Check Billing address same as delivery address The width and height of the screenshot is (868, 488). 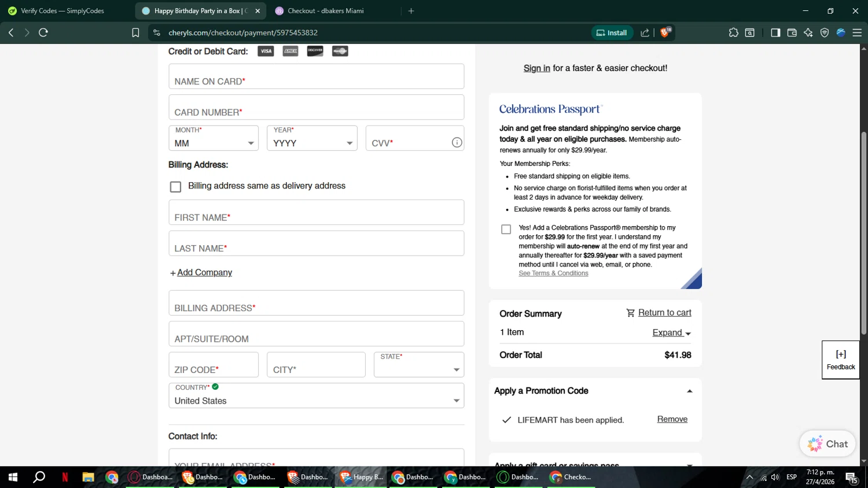176,187
